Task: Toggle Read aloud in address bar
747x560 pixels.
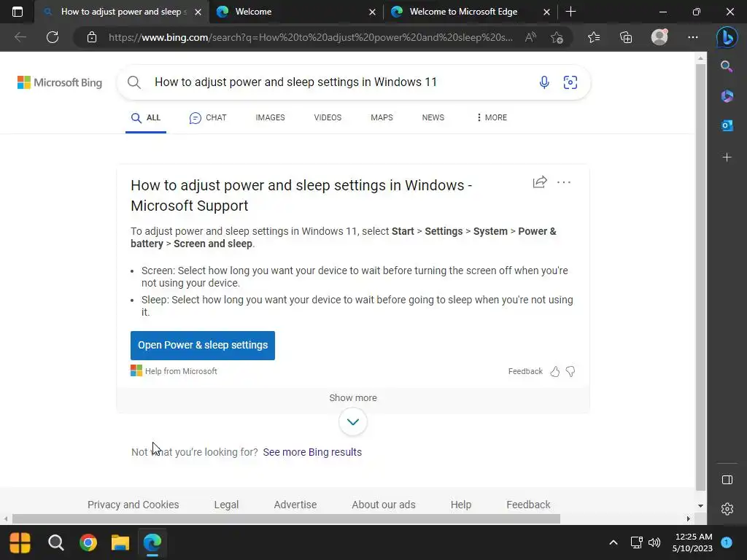Action: pyautogui.click(x=530, y=37)
